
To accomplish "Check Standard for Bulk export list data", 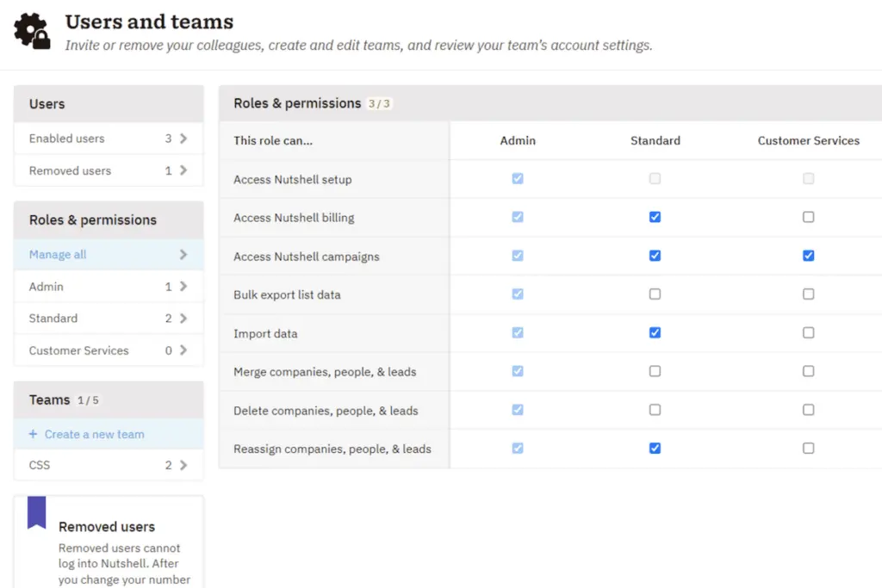I will [x=655, y=294].
